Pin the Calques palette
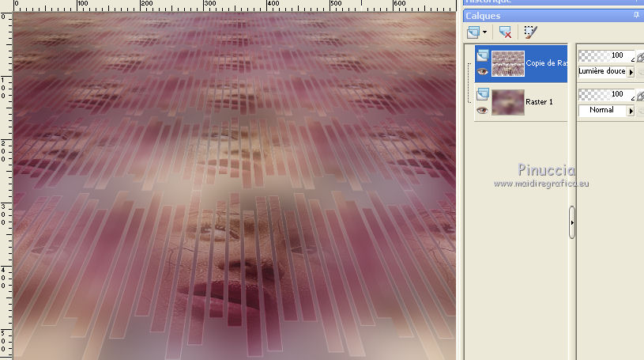Screen dimensions: 644x360 pos(636,15)
